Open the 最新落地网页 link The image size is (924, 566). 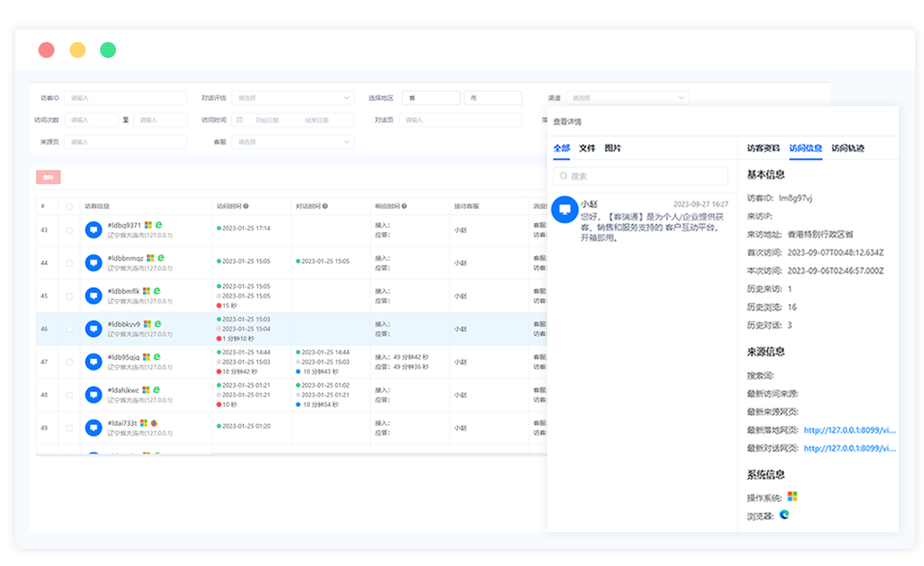[x=849, y=429]
